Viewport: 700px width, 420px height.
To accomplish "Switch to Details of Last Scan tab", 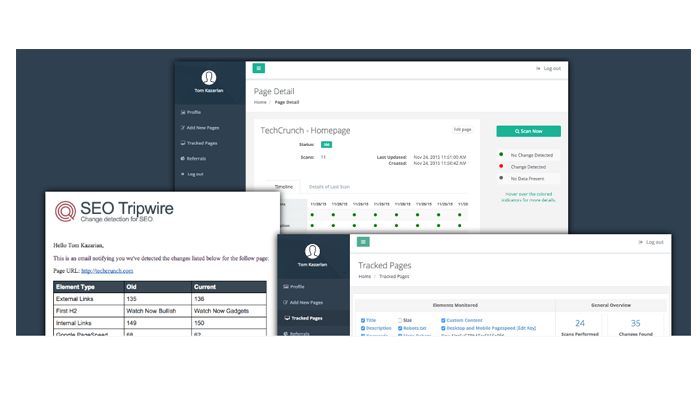I will coord(329,187).
